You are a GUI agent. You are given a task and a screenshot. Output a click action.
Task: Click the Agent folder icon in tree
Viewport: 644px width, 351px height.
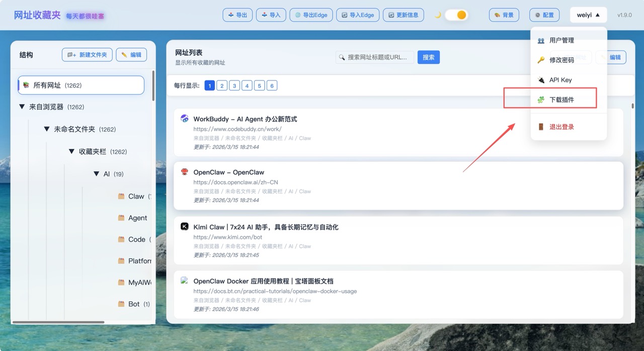click(x=121, y=218)
